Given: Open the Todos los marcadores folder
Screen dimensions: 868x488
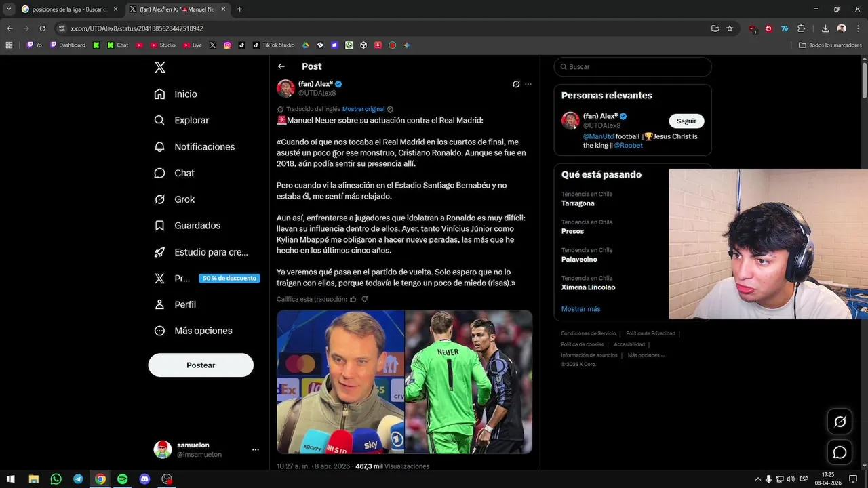Looking at the screenshot, I should coord(830,45).
